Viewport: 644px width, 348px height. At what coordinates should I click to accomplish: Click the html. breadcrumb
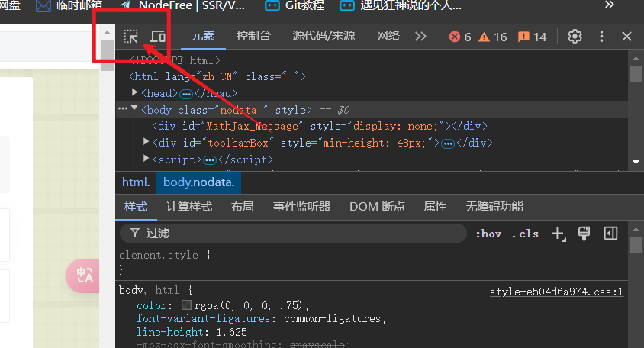point(136,182)
